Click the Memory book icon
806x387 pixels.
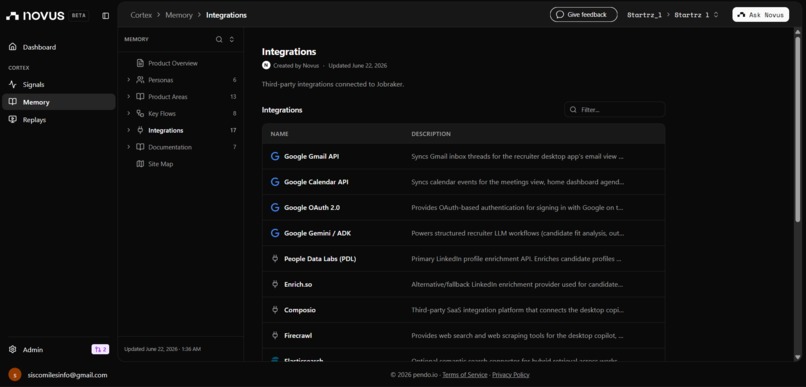click(13, 102)
